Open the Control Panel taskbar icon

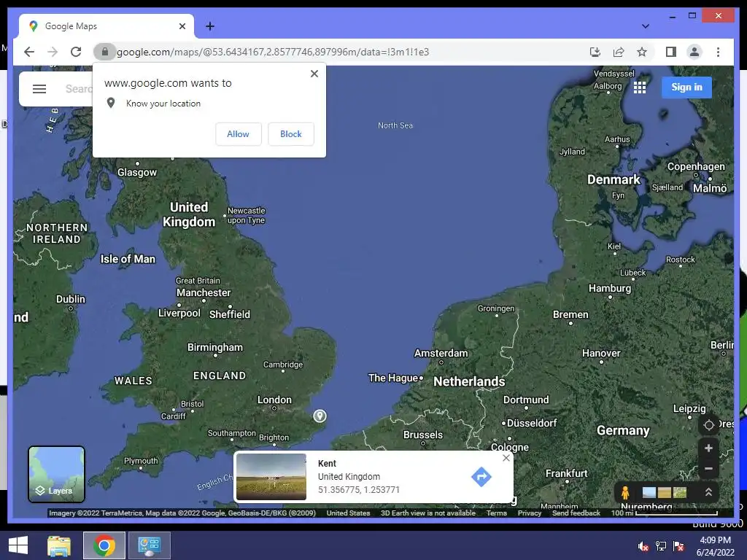pyautogui.click(x=149, y=545)
